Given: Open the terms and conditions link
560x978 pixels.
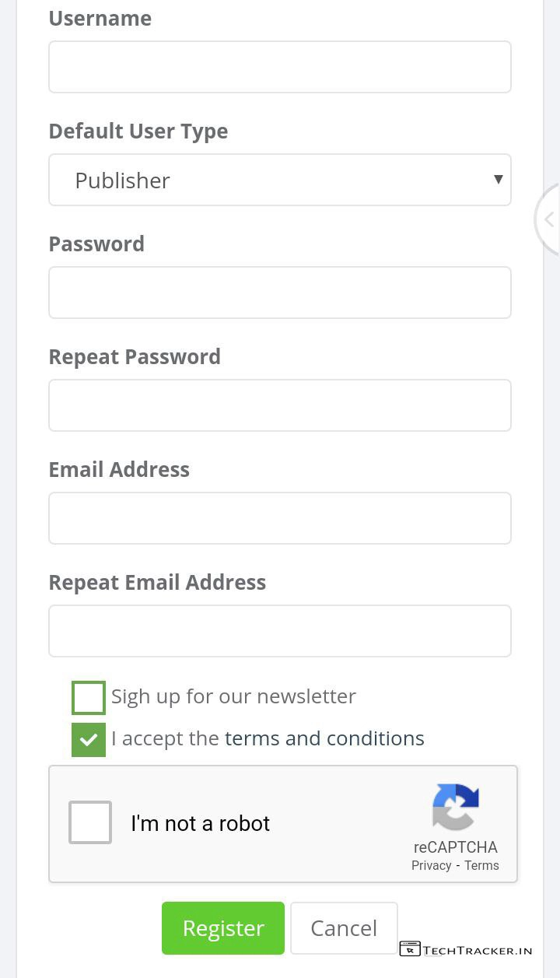Looking at the screenshot, I should [324, 738].
